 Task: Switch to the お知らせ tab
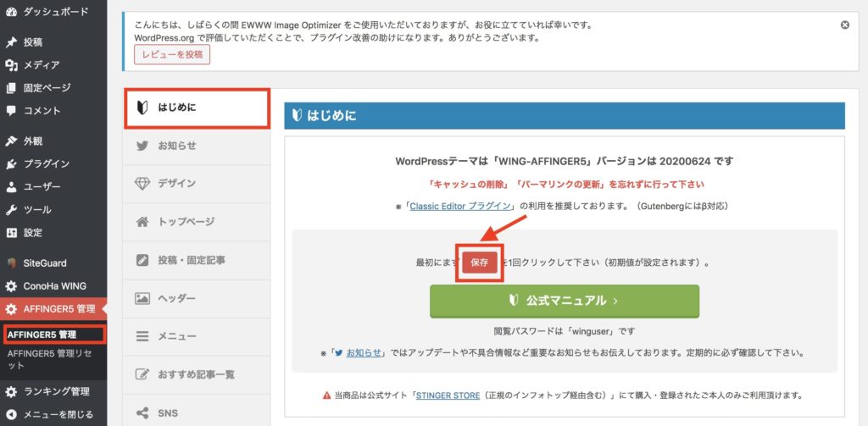pyautogui.click(x=197, y=146)
